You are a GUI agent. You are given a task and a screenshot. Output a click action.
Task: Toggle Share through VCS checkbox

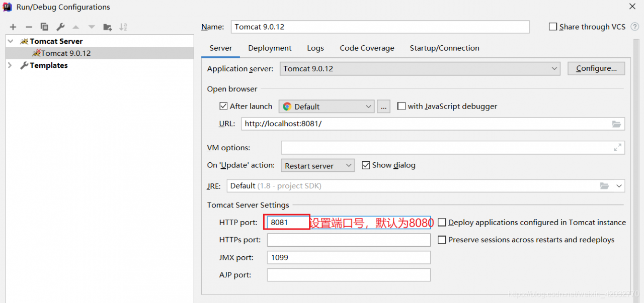[553, 27]
